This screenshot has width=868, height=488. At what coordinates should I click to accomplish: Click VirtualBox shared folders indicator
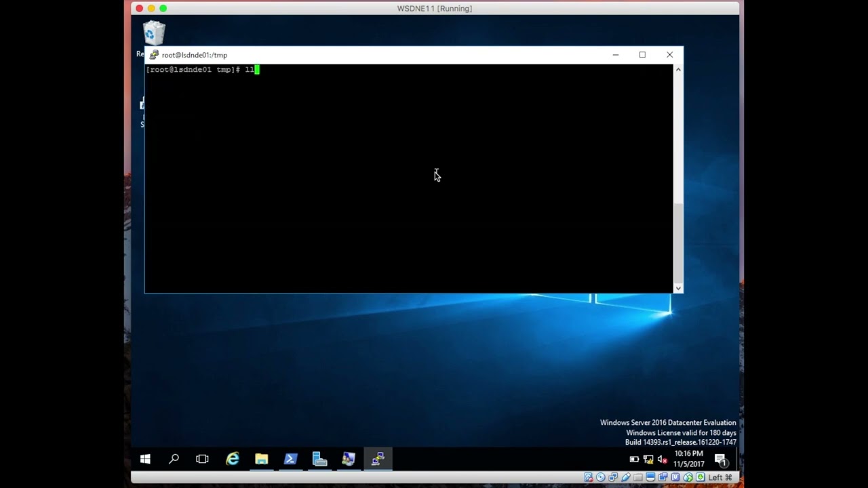pyautogui.click(x=638, y=477)
